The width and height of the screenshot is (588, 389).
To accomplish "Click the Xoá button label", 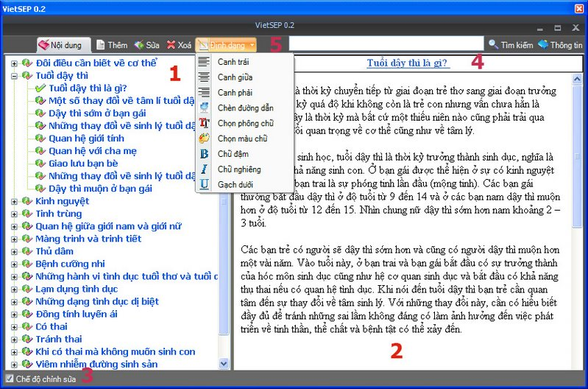I will 184,45.
